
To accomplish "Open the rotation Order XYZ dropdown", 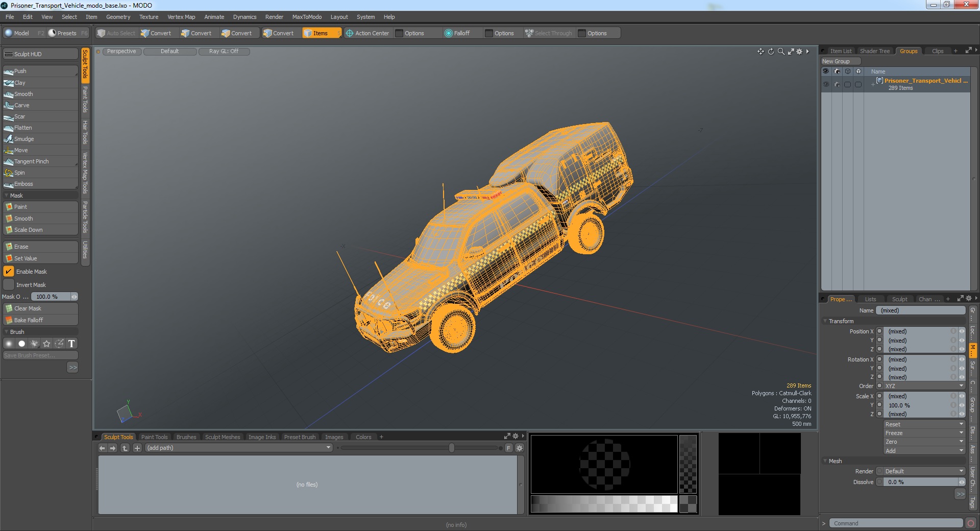I will (924, 386).
